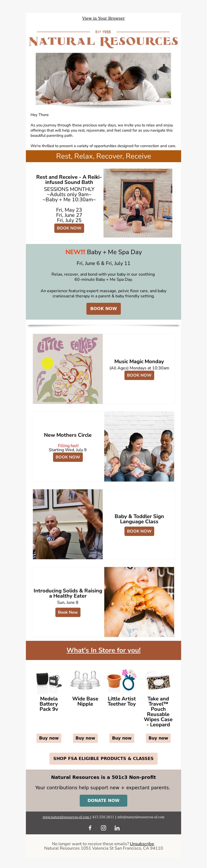This screenshot has height=868, width=207.
Task: Book the Baby + Me Spa Day
Action: (103, 308)
